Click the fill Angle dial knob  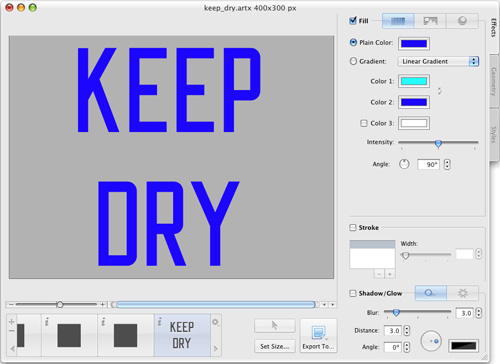click(x=404, y=164)
